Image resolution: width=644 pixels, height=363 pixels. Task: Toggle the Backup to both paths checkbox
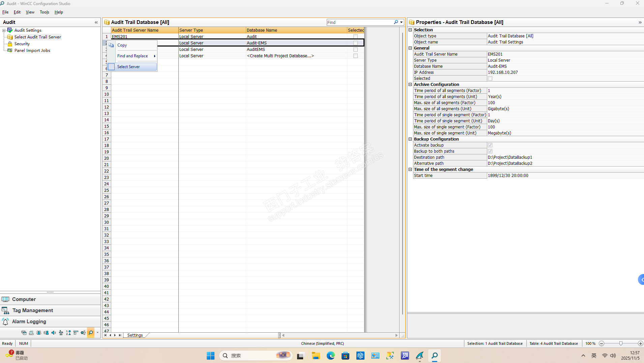click(x=490, y=151)
